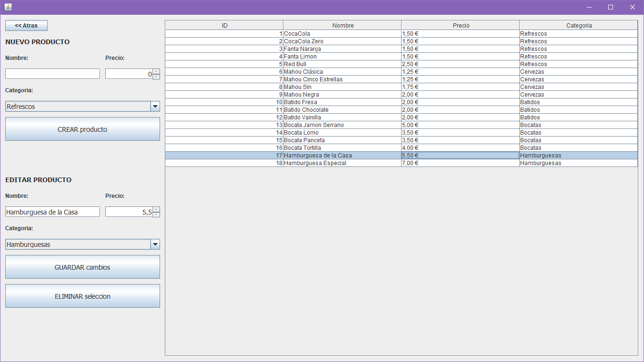Screen dimensions: 644x362
Task: Close the application window
Action: coord(633,7)
